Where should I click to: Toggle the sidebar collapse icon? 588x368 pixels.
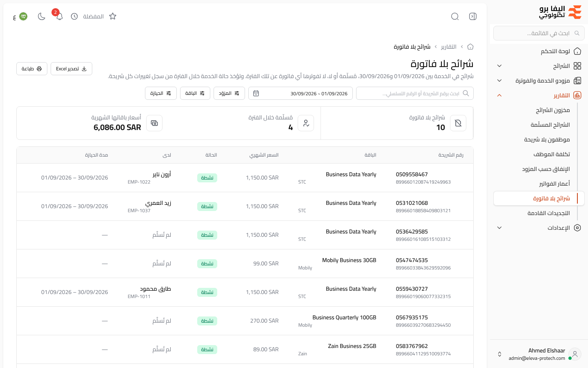473,16
